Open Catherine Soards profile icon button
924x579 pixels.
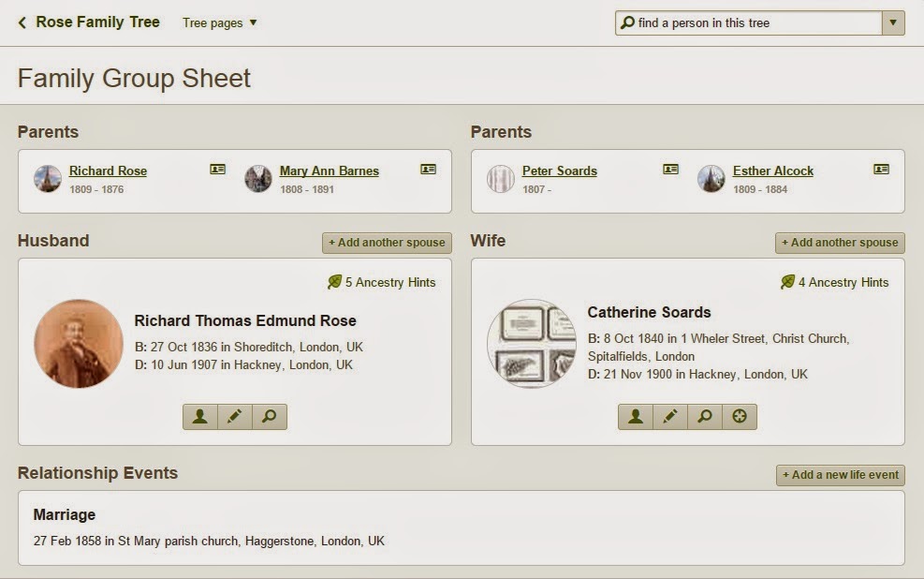(x=636, y=417)
